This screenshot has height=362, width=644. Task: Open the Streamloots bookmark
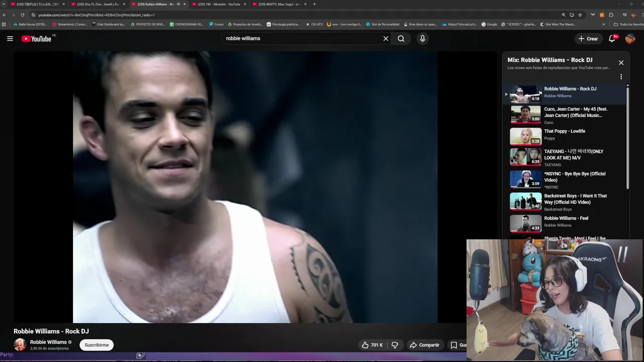pos(69,24)
